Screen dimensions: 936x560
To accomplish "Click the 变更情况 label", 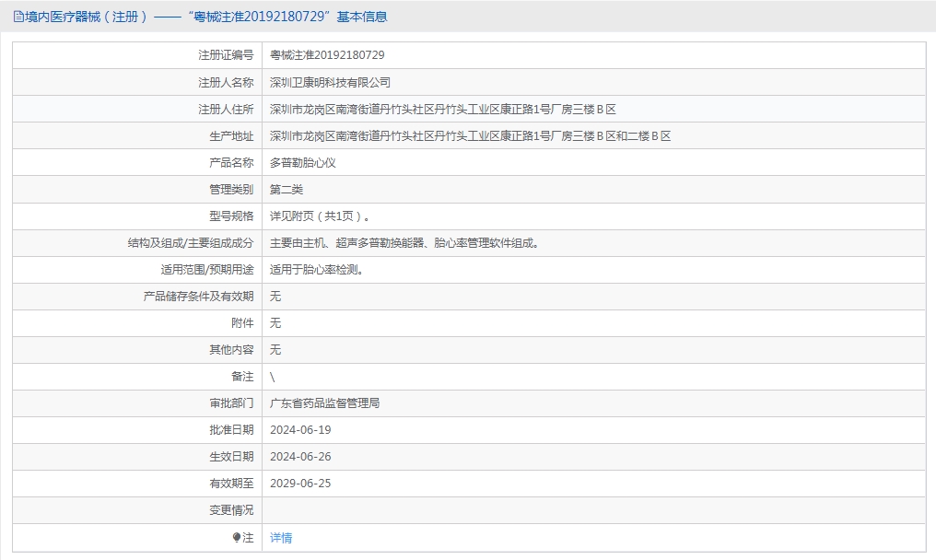I will tap(231, 510).
